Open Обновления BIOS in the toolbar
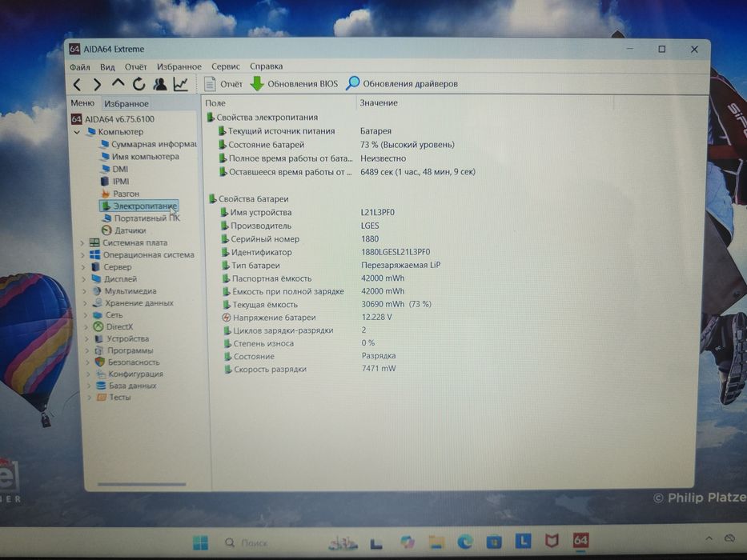Image resolution: width=747 pixels, height=560 pixels. tap(294, 84)
